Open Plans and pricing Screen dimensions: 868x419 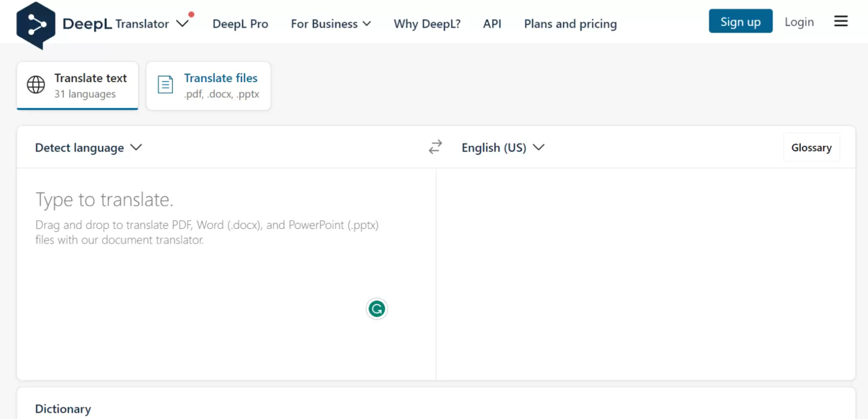coord(570,24)
